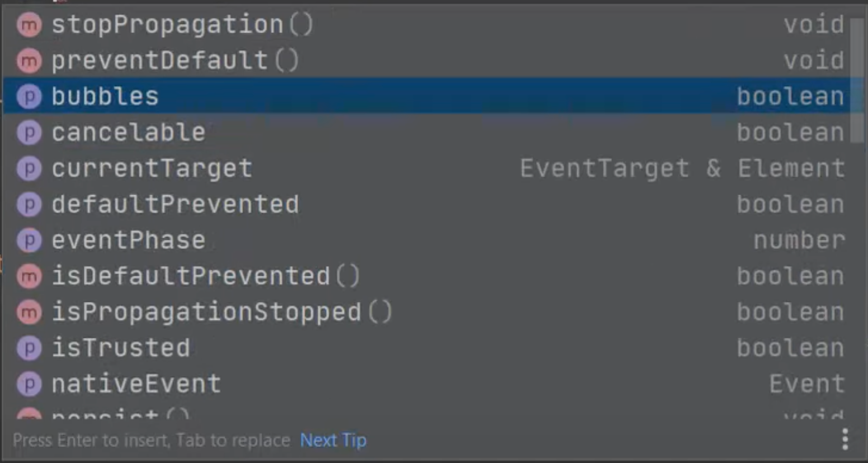
Task: Select eventPhase number property suggestion
Action: coord(427,240)
